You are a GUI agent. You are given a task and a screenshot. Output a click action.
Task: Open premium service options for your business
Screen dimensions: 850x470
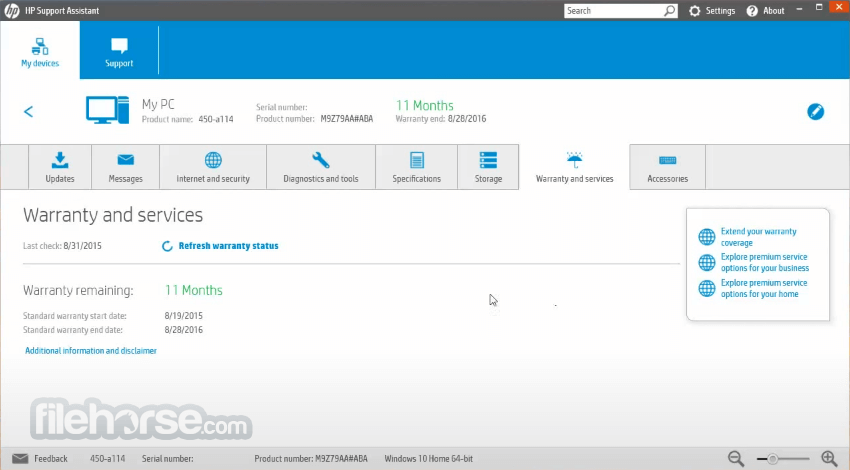764,262
